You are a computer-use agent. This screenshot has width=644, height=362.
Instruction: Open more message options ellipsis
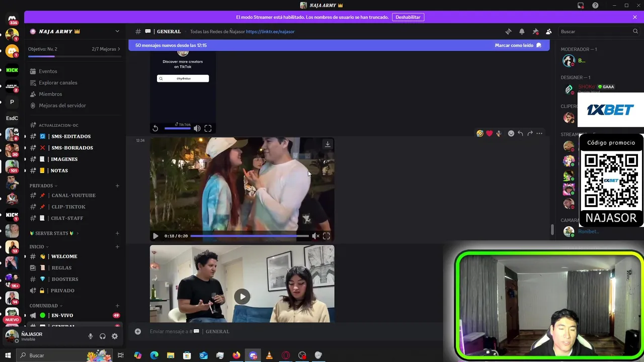pos(539,133)
